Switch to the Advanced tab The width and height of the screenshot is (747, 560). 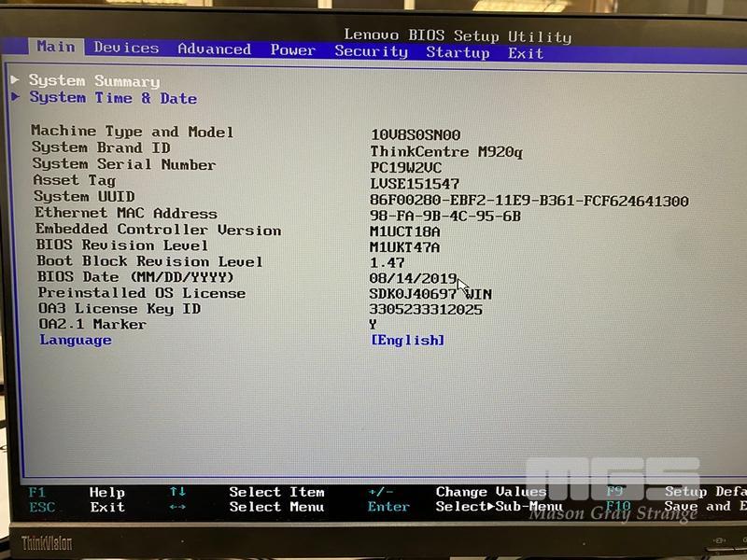pos(214,49)
